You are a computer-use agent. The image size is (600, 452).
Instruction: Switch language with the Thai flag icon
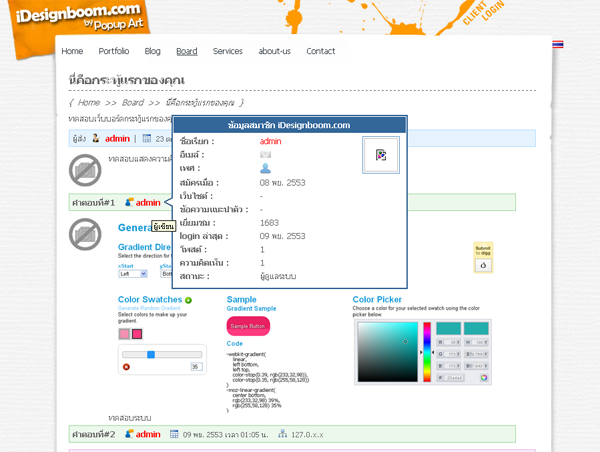pyautogui.click(x=558, y=44)
